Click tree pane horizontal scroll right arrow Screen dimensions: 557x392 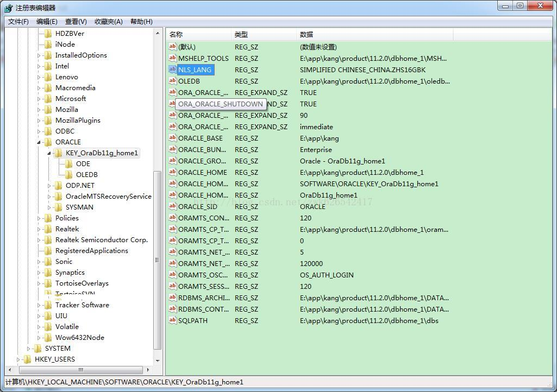tap(148, 370)
